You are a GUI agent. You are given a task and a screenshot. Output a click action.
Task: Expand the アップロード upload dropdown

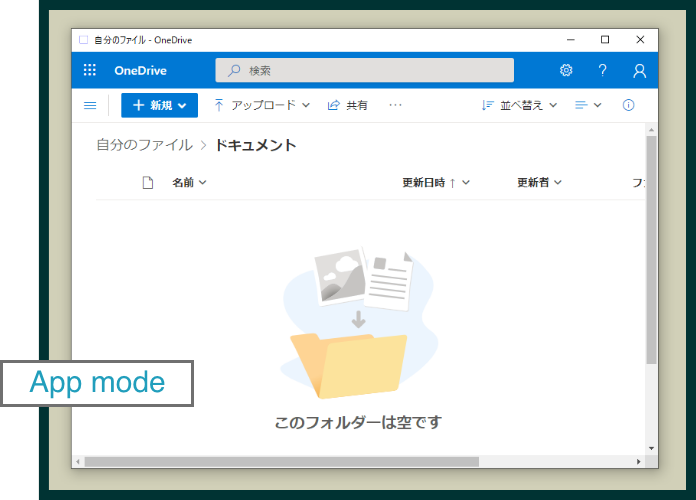pyautogui.click(x=262, y=105)
